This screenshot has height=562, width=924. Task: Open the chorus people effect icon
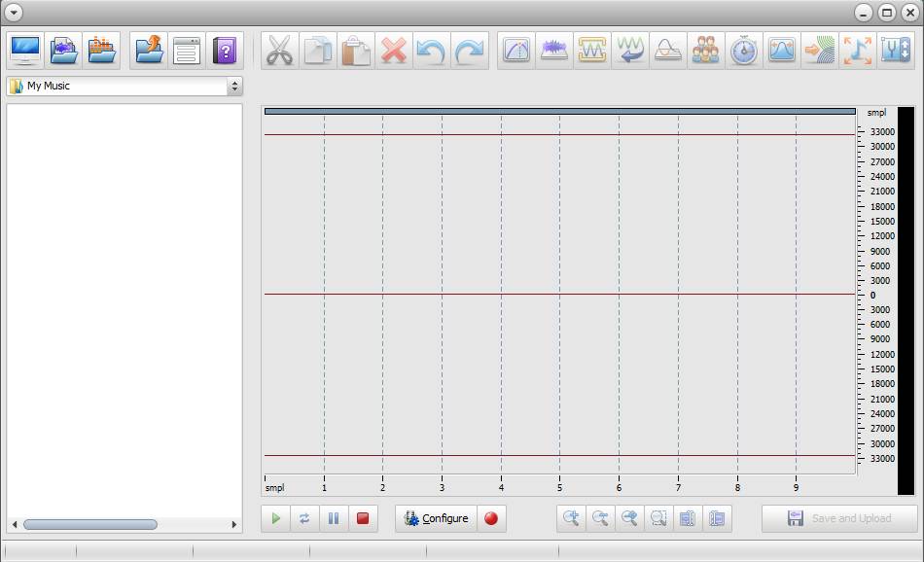(705, 50)
